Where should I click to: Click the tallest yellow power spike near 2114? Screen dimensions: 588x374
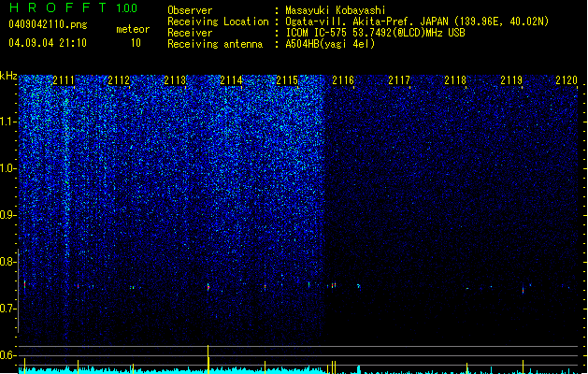208,359
